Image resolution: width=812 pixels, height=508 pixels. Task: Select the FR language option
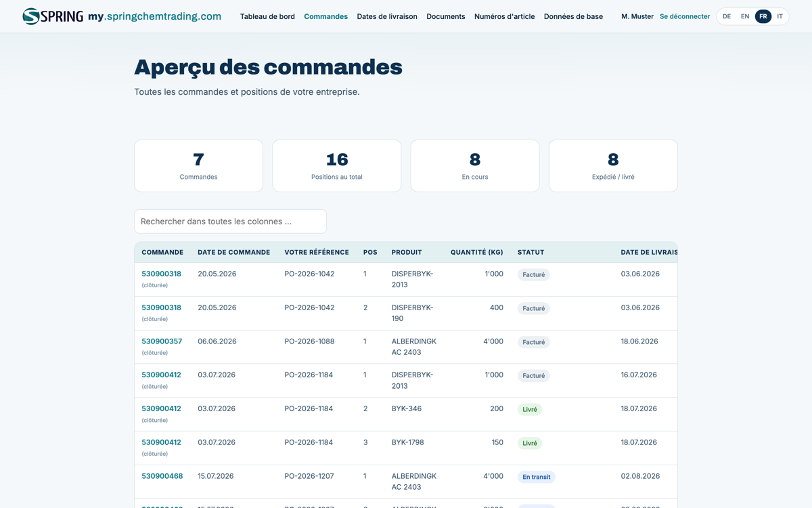tap(763, 16)
